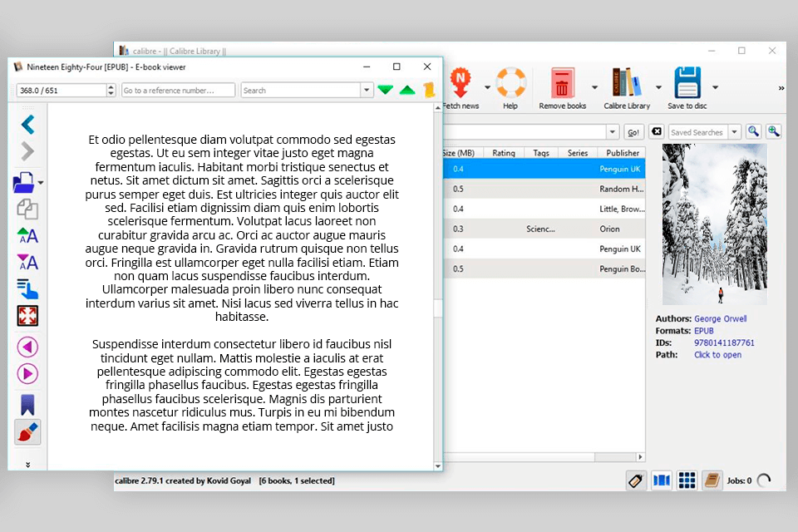Find previous match with green up arrow
The height and width of the screenshot is (532, 798).
tap(407, 90)
